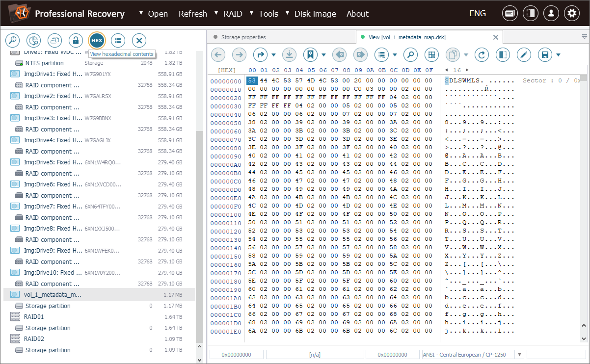The image size is (590, 364).
Task: Click the grid layout icon in hex toolbar
Action: [x=431, y=54]
